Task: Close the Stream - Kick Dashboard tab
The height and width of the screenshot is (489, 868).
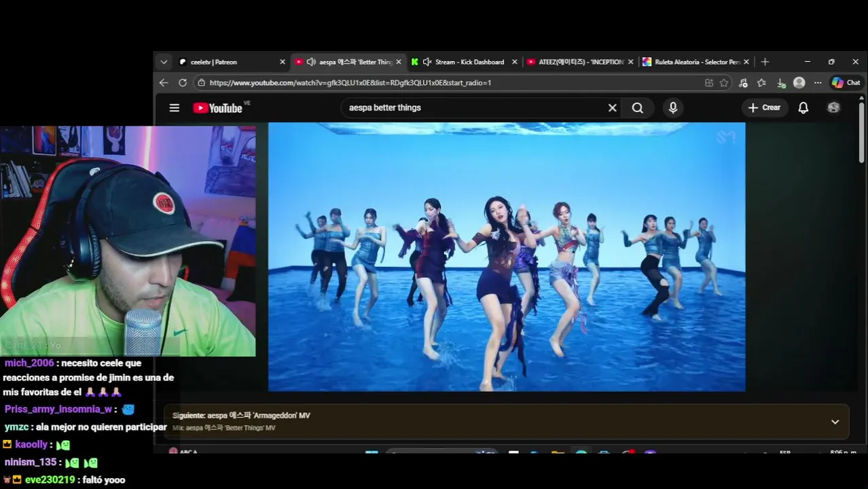Action: pos(514,62)
